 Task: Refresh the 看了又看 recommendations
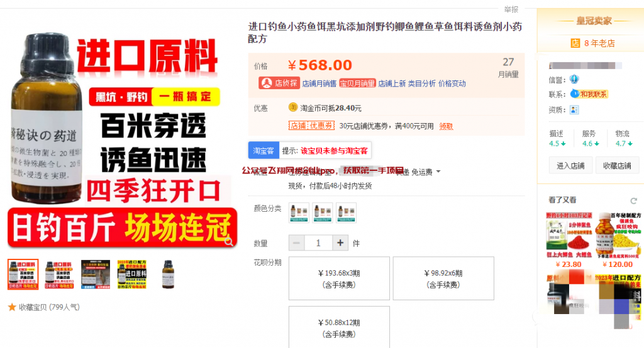(634, 200)
